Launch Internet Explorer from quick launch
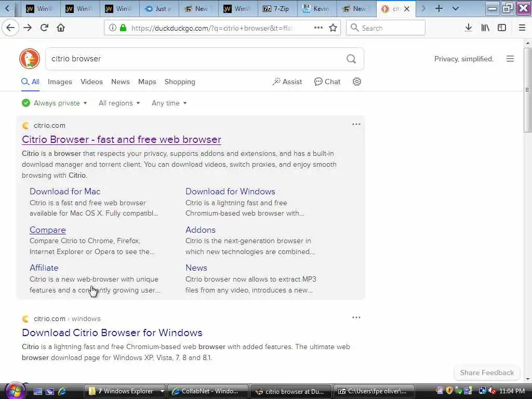The image size is (532, 399). 62,391
